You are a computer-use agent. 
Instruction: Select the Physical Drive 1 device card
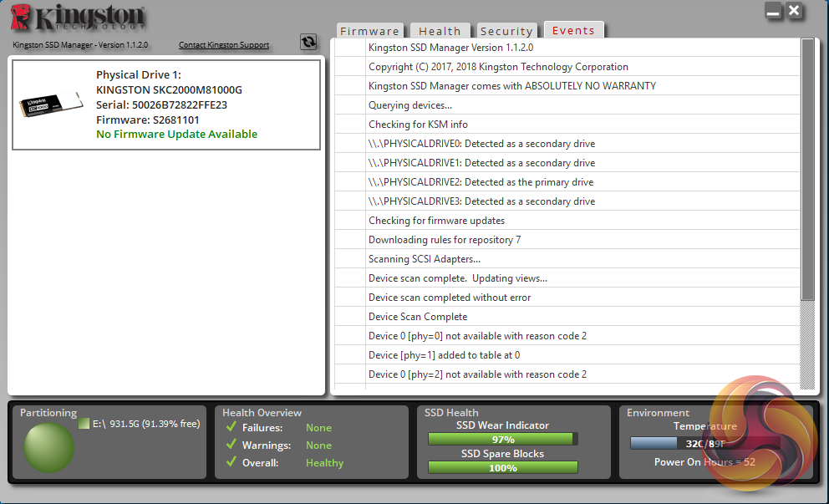tap(166, 104)
